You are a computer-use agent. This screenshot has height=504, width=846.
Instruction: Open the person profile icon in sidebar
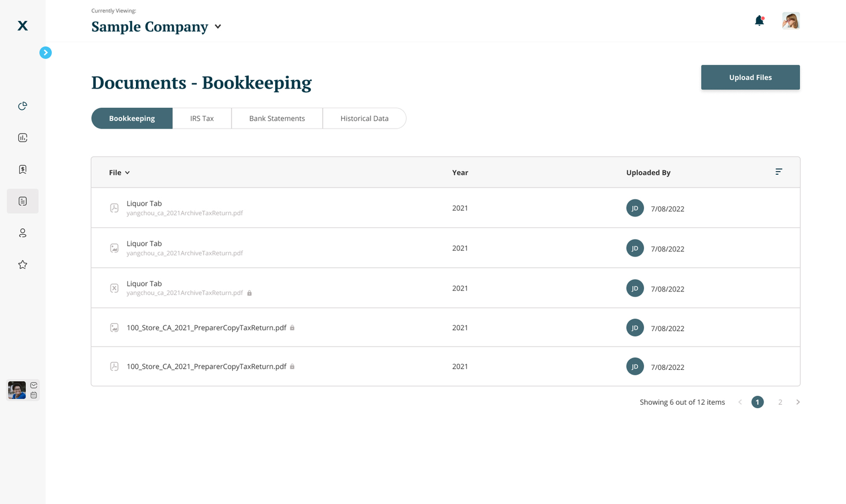point(23,232)
